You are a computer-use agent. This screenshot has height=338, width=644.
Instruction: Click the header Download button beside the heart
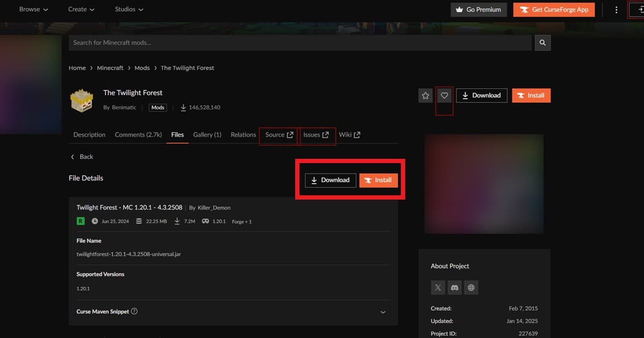(x=481, y=95)
